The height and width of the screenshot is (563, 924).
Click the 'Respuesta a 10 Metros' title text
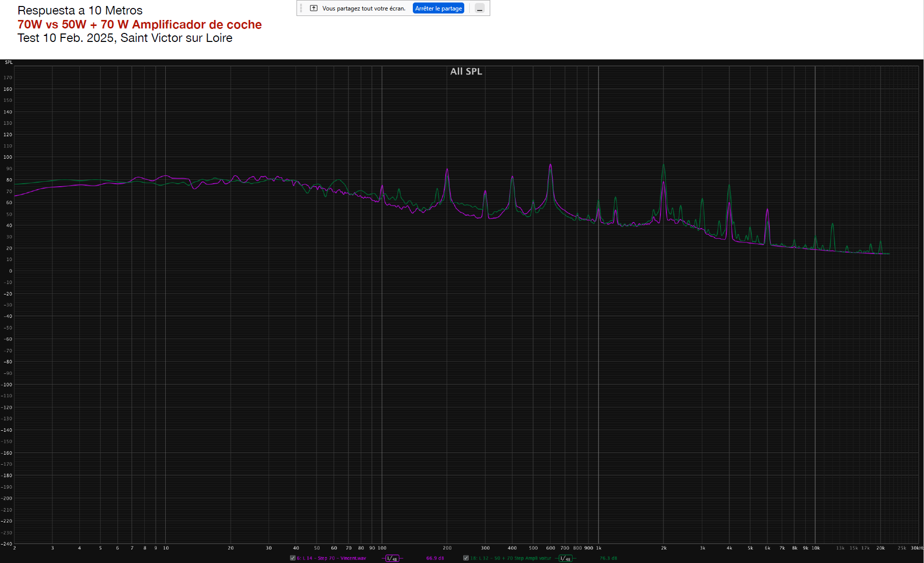[80, 10]
